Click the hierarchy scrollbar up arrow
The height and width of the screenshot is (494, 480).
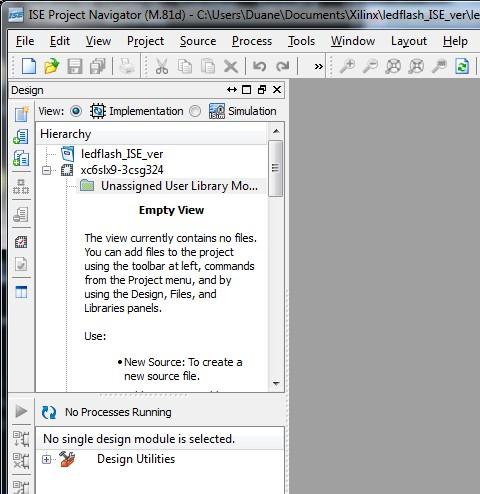(276, 131)
